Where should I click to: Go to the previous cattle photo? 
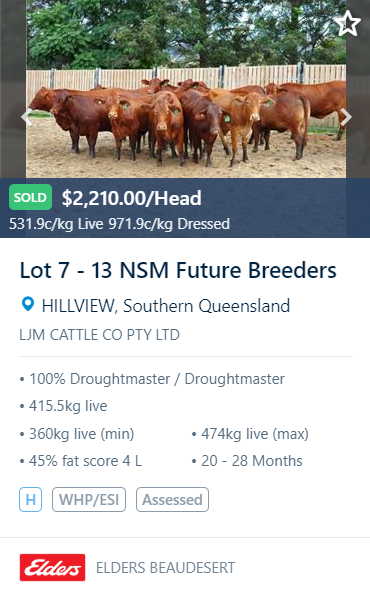coord(26,117)
